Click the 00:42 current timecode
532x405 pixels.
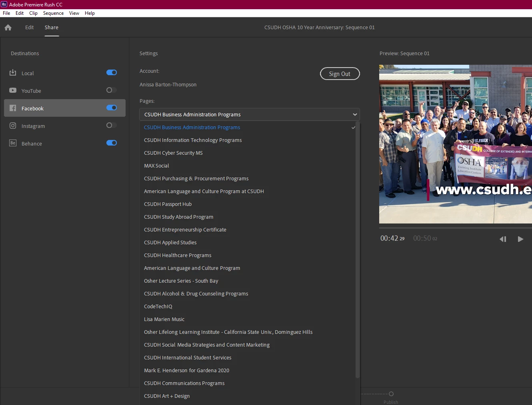pos(392,238)
